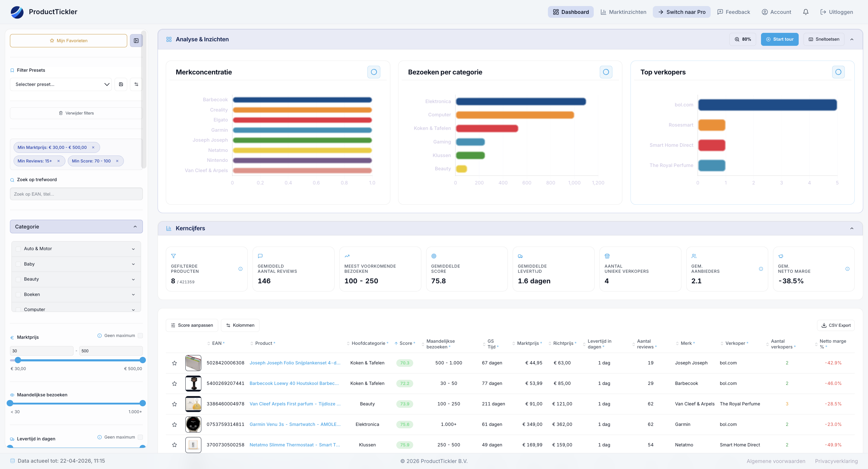Screen dimensions: 868x469
Task: Toggle Top verkopers chart view icon
Action: pyautogui.click(x=838, y=72)
